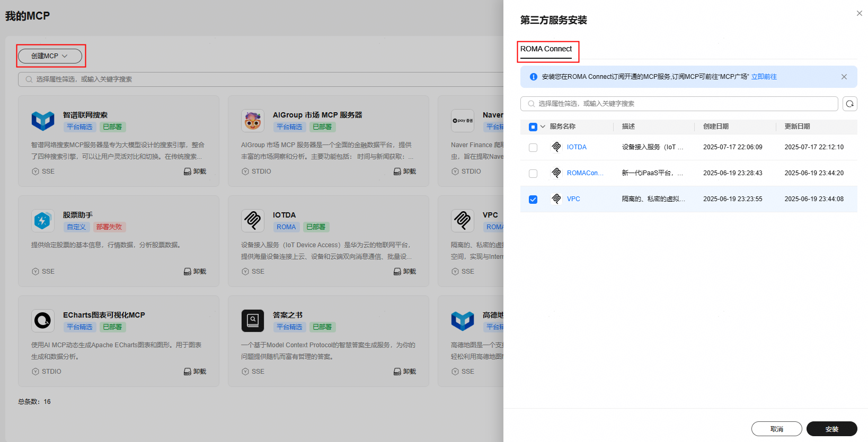
Task: Click the ROMA tag on the IOTDA card
Action: coord(286,227)
